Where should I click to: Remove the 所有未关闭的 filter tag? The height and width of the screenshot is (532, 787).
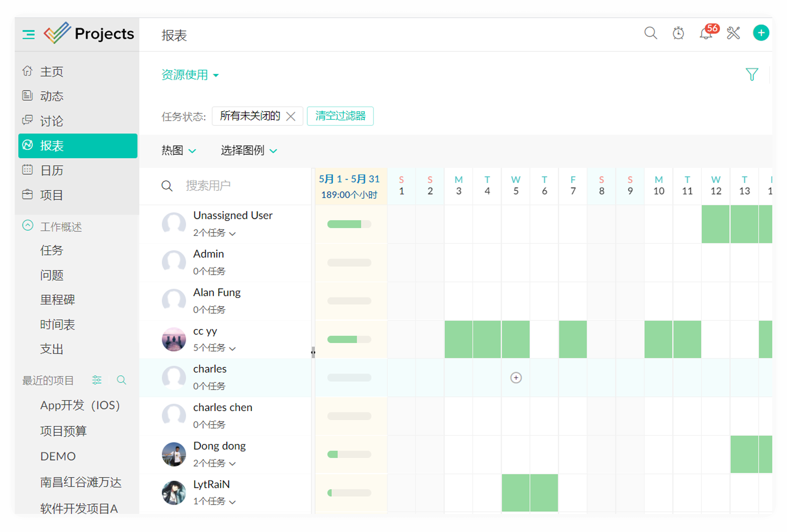[x=291, y=117]
